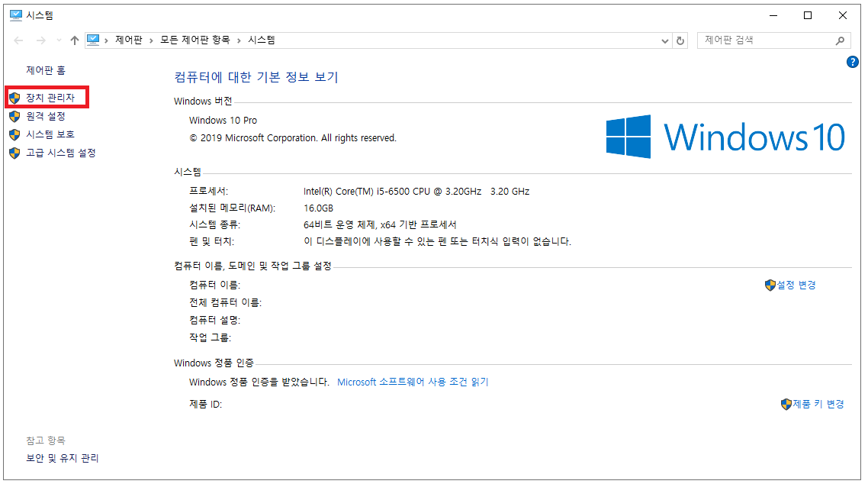Click shield icon next to 설정 변경
Viewport: 868px width, 484px height.
[770, 286]
